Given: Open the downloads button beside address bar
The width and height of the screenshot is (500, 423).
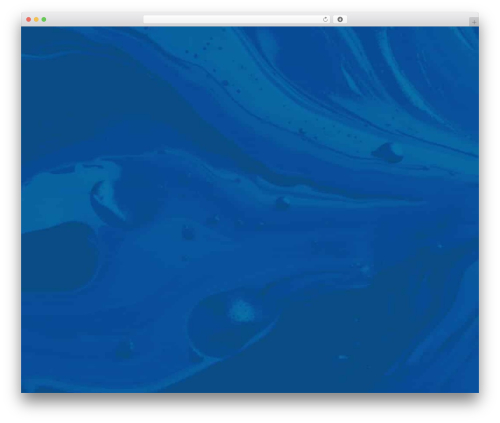Looking at the screenshot, I should [340, 20].
